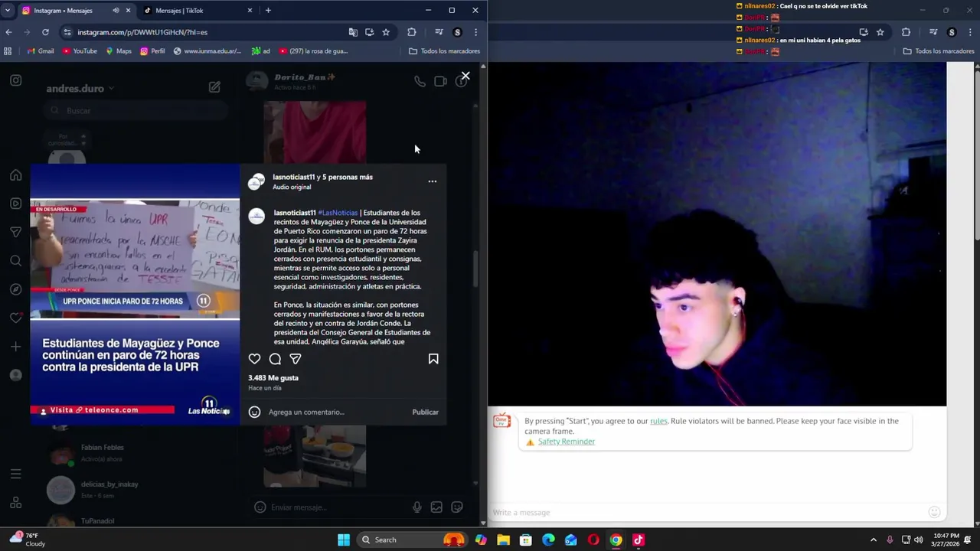Go to Instagram Home via sidebar
Viewport: 980px width, 551px height.
(x=15, y=175)
